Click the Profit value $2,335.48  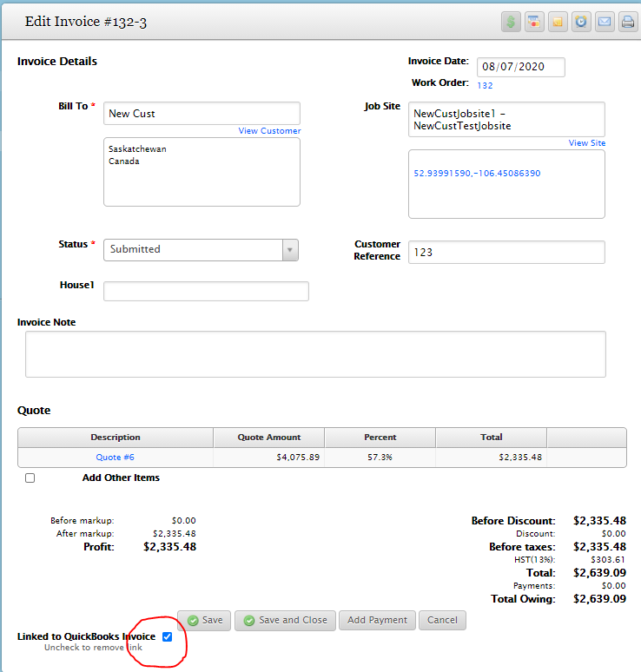(169, 547)
